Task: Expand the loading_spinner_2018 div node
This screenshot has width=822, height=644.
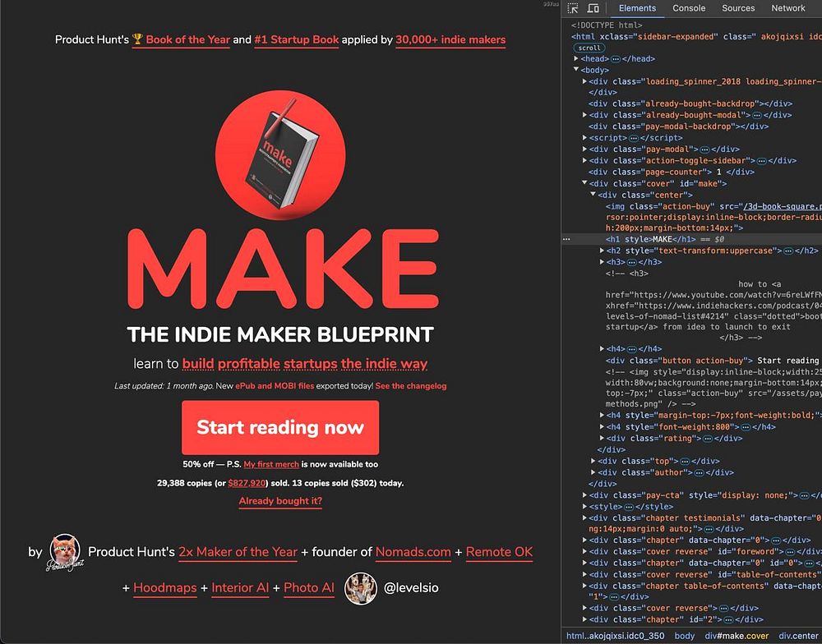Action: click(x=584, y=81)
